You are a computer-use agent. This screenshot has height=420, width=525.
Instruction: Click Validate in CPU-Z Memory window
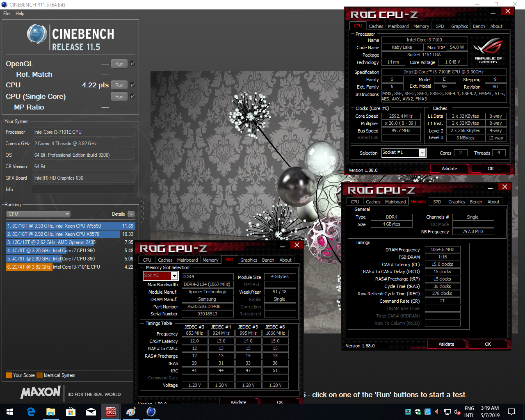click(446, 344)
